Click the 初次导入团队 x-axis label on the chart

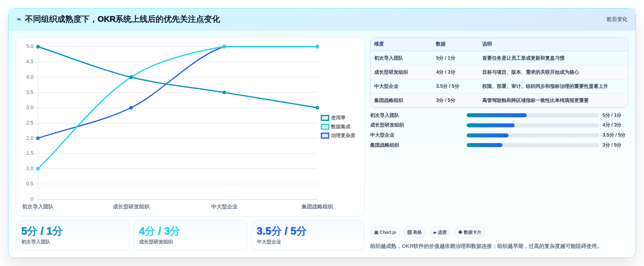(38, 207)
